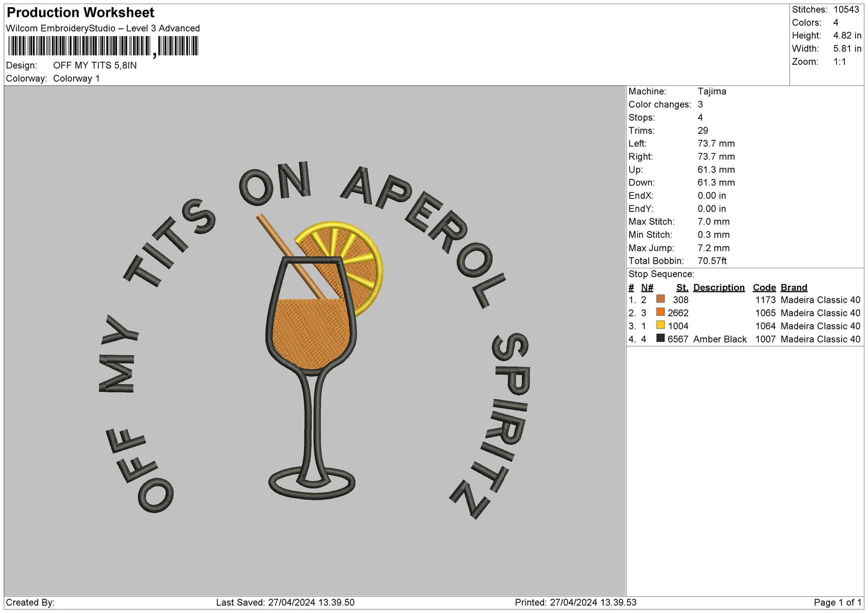Click 'Wilcom EmbroideryStudio – Level 3 Advanced' text
This screenshot has height=613, width=868.
(x=103, y=28)
